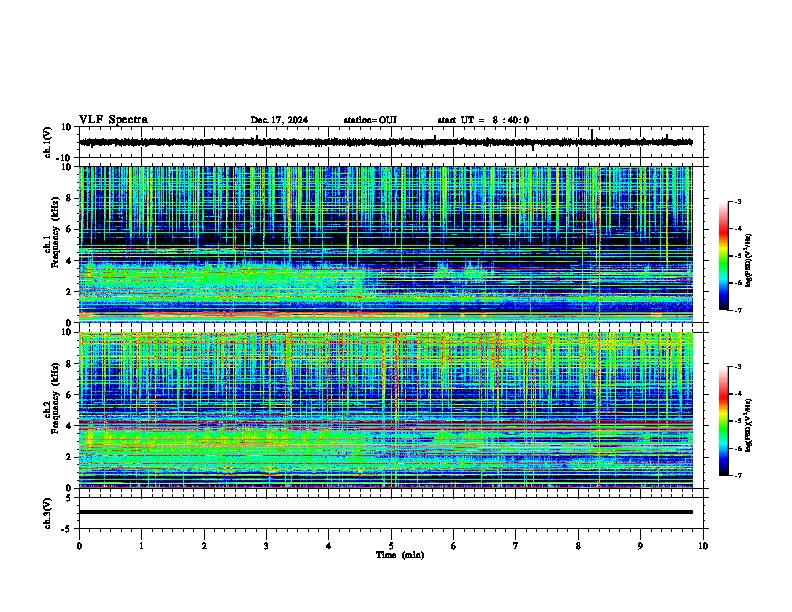Click time axis tick label "1"
792x612 pixels.
click(x=141, y=546)
